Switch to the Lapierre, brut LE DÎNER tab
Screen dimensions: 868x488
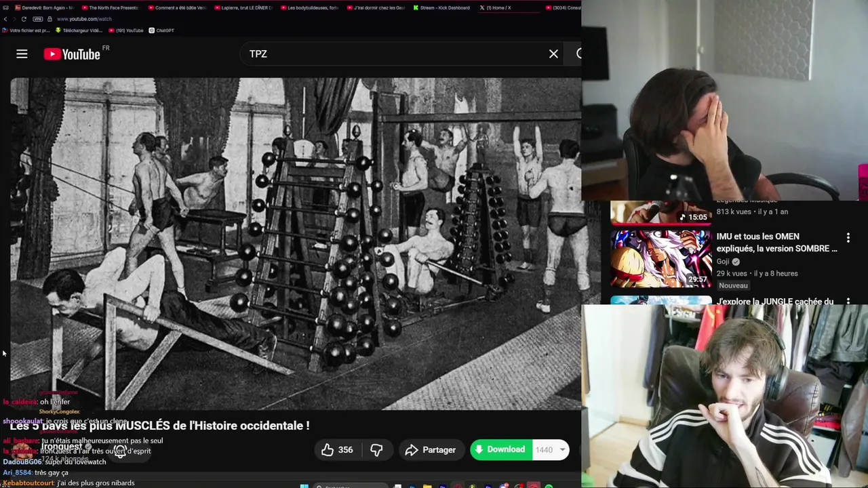[243, 7]
